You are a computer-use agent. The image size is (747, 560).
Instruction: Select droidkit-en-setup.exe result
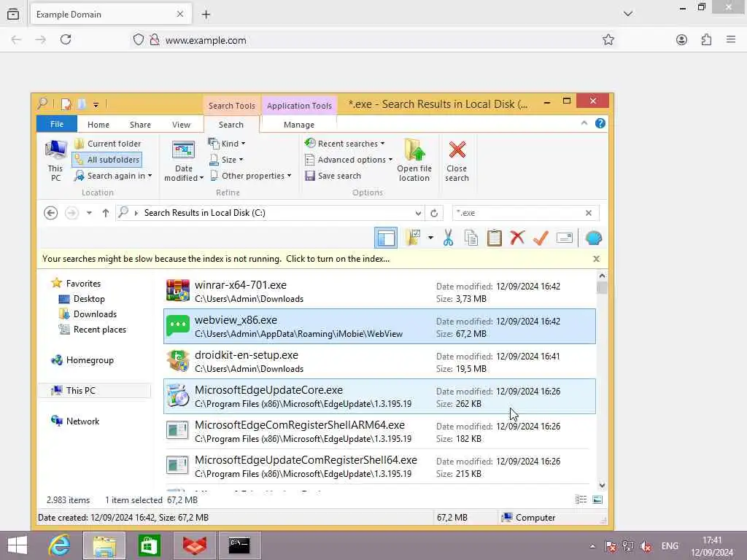pyautogui.click(x=379, y=362)
